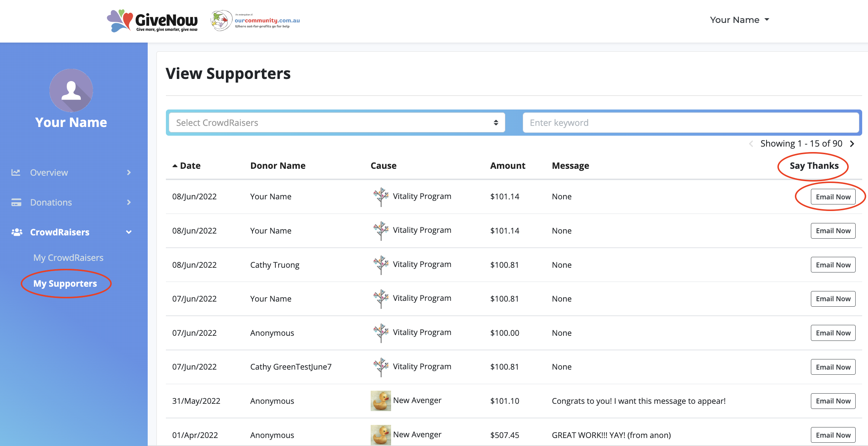Click the Date sort arrow icon
Screen dimensions: 868x446
tap(175, 166)
